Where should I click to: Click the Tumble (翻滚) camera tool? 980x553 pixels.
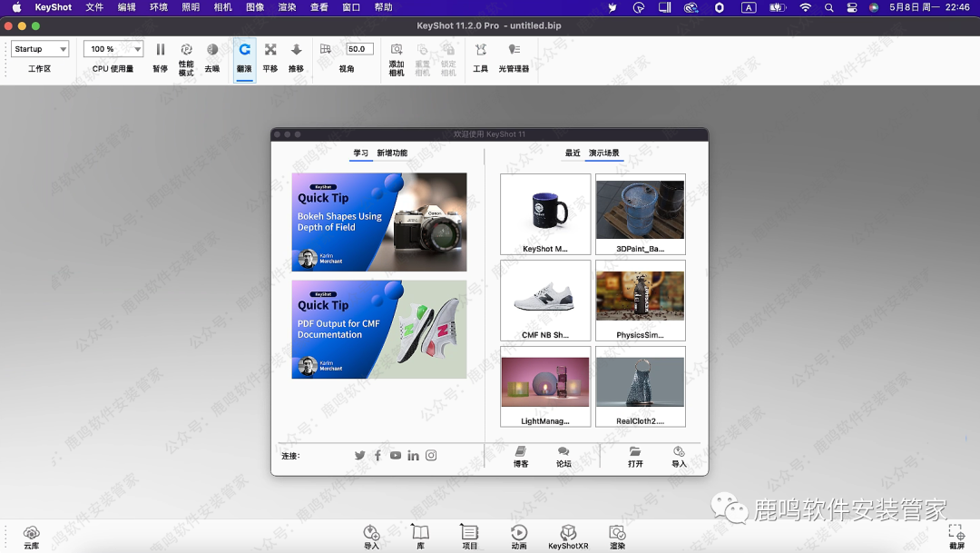tap(244, 56)
